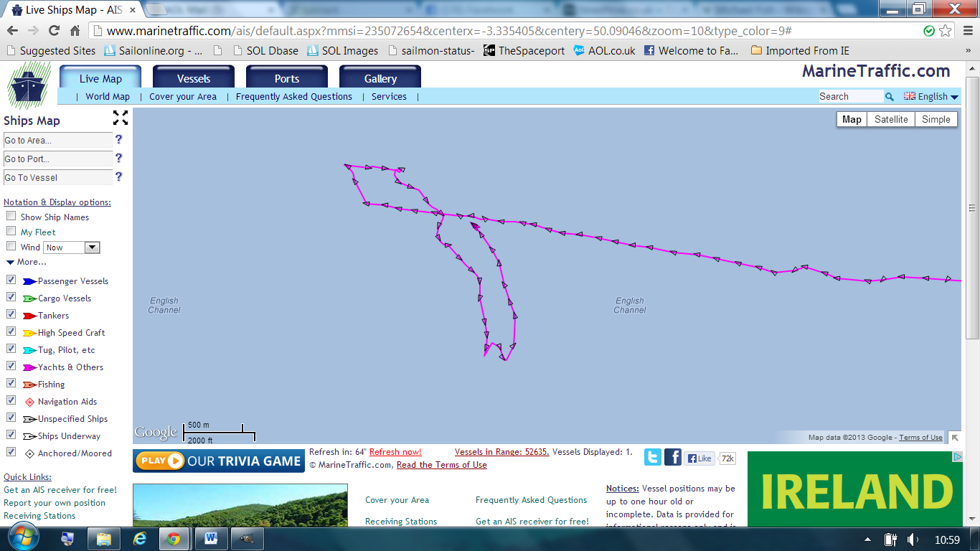Open Go to Area selector
This screenshot has width=980, height=551.
(58, 140)
